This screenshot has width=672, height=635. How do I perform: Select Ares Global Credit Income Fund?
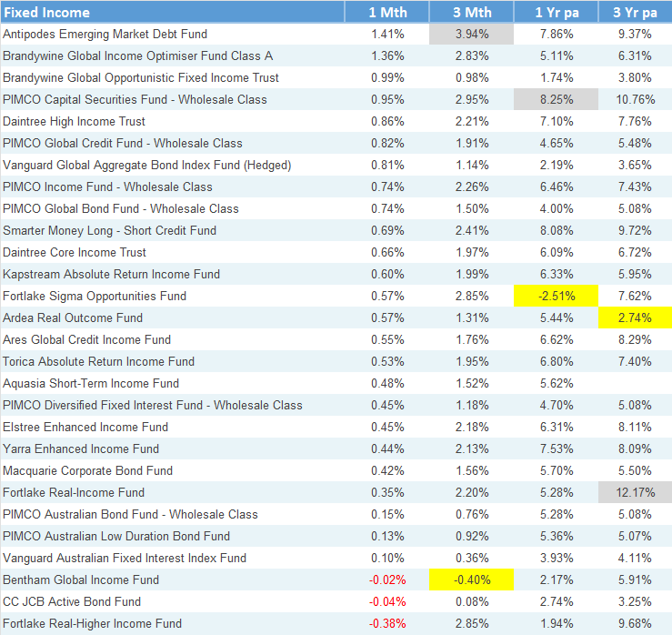(86, 340)
